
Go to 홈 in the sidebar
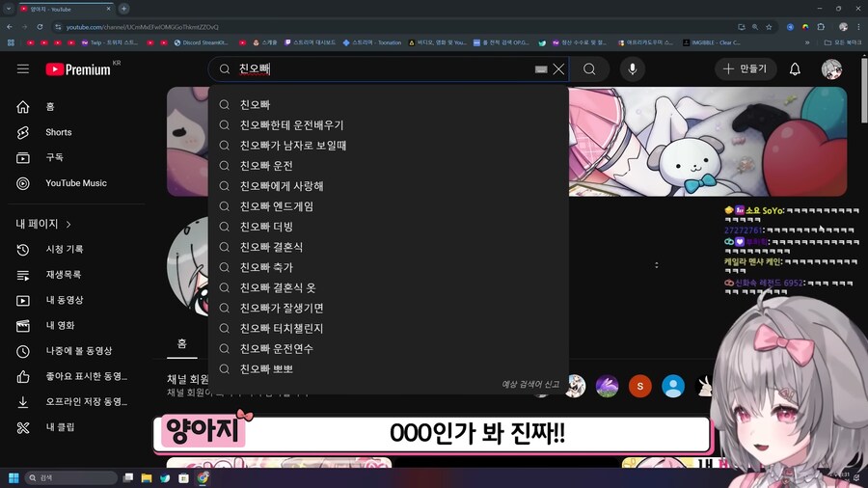click(76, 107)
